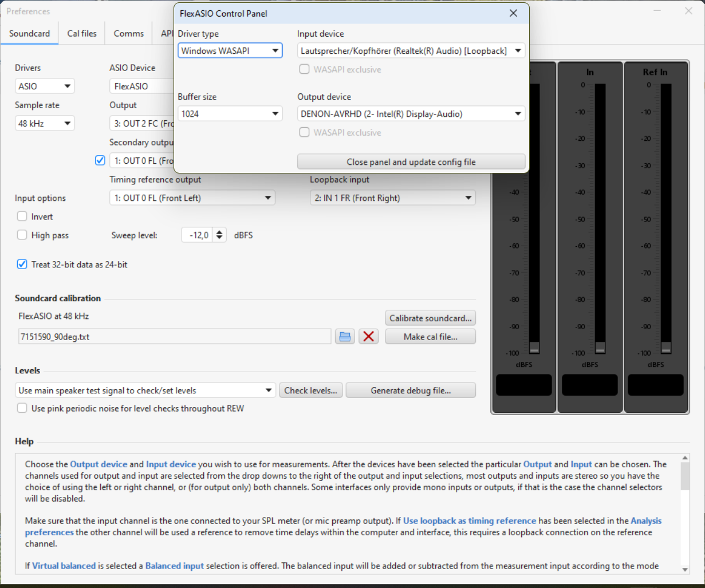This screenshot has height=588, width=705.
Task: Expand the Buffer size dropdown
Action: point(230,114)
